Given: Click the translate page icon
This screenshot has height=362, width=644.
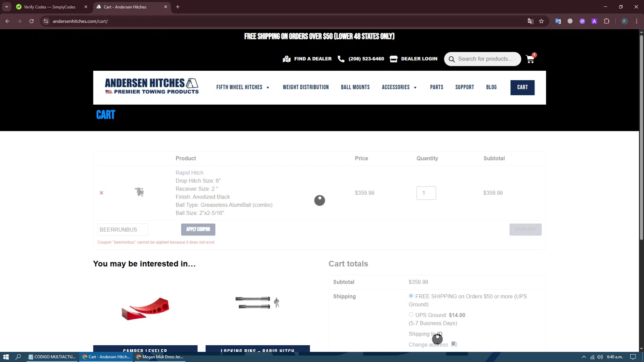Looking at the screenshot, I should pyautogui.click(x=530, y=21).
